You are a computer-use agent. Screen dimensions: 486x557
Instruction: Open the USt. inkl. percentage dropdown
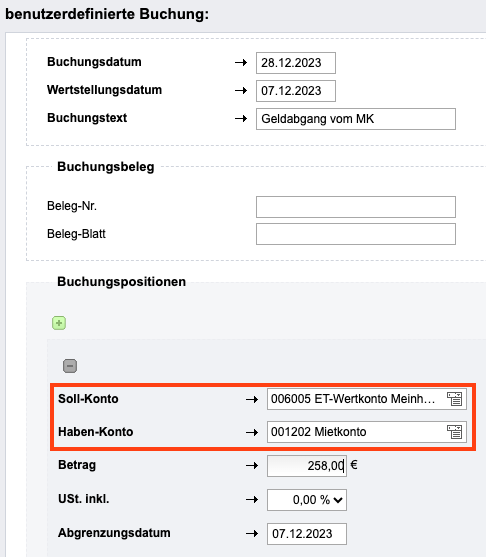pos(307,500)
